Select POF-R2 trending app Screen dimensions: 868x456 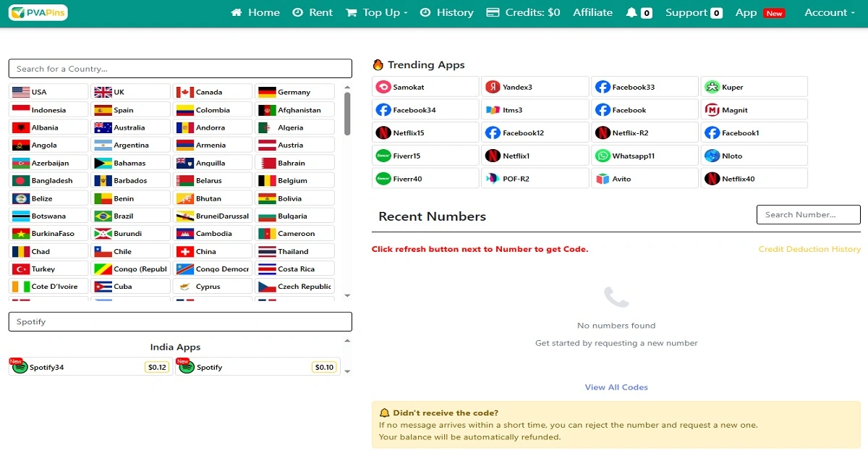coord(535,179)
